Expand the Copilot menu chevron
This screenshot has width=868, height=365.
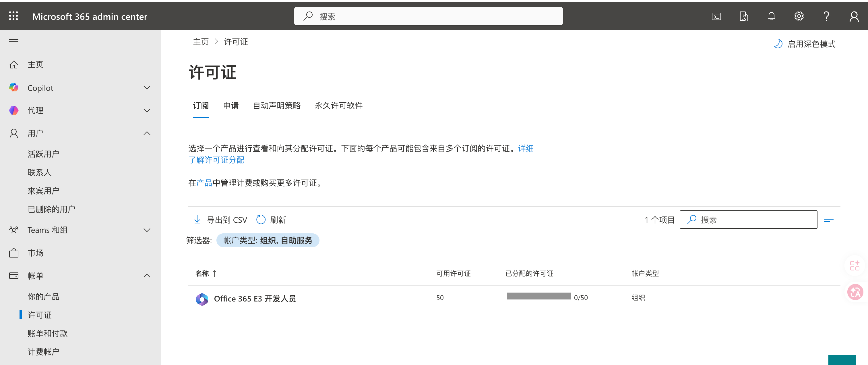pos(147,88)
